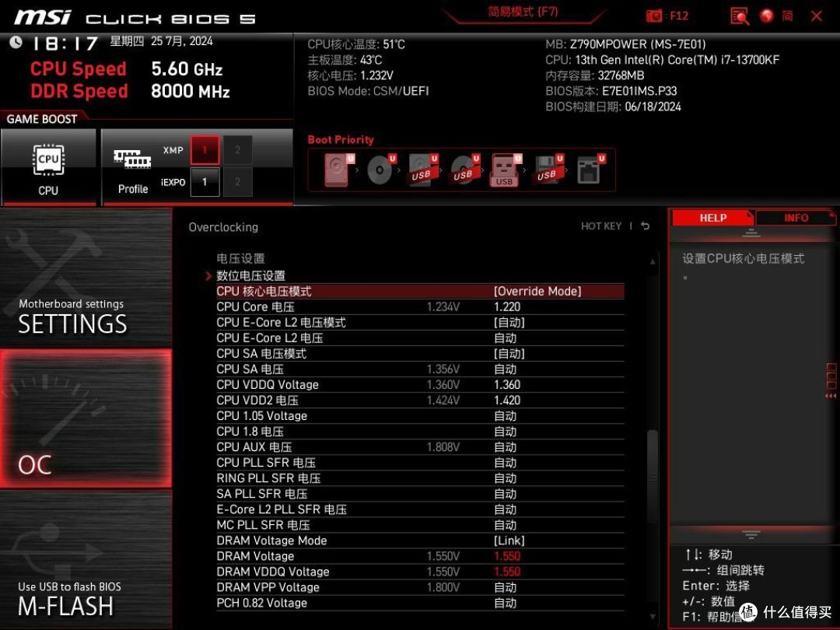This screenshot has width=840, height=630.
Task: Select the SA PLL SFR 电压 row
Action: click(420, 493)
